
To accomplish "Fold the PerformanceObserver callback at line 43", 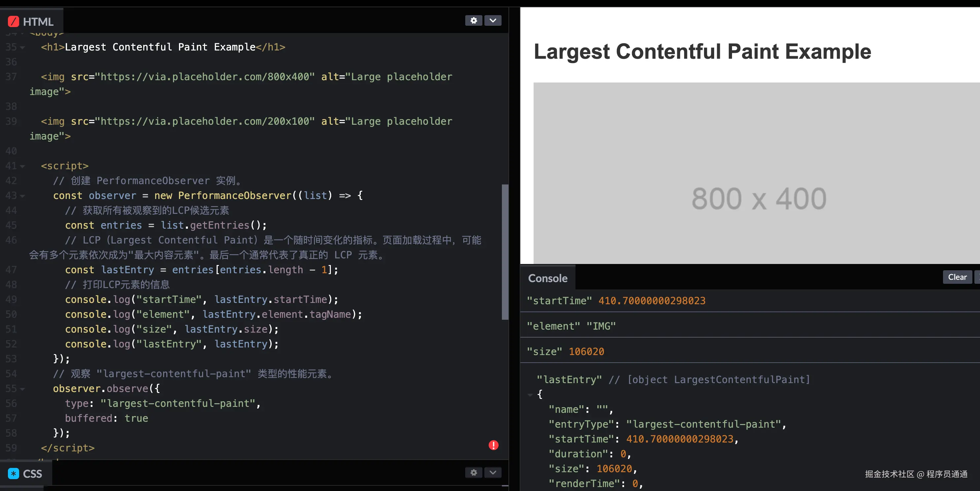I will click(22, 196).
